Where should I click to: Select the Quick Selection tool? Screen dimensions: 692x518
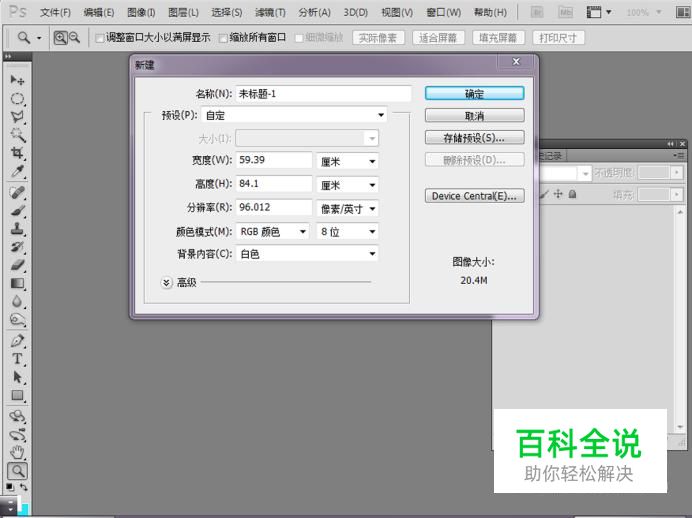pos(17,135)
